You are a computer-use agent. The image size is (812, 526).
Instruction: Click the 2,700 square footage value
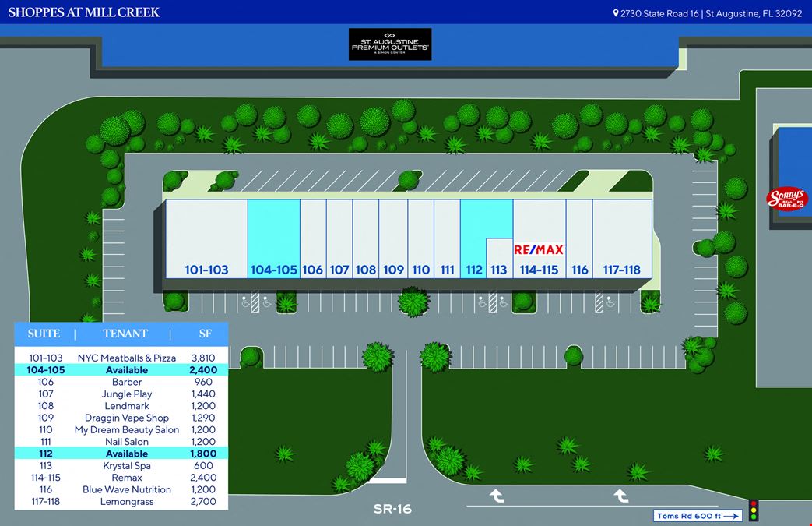(203, 502)
